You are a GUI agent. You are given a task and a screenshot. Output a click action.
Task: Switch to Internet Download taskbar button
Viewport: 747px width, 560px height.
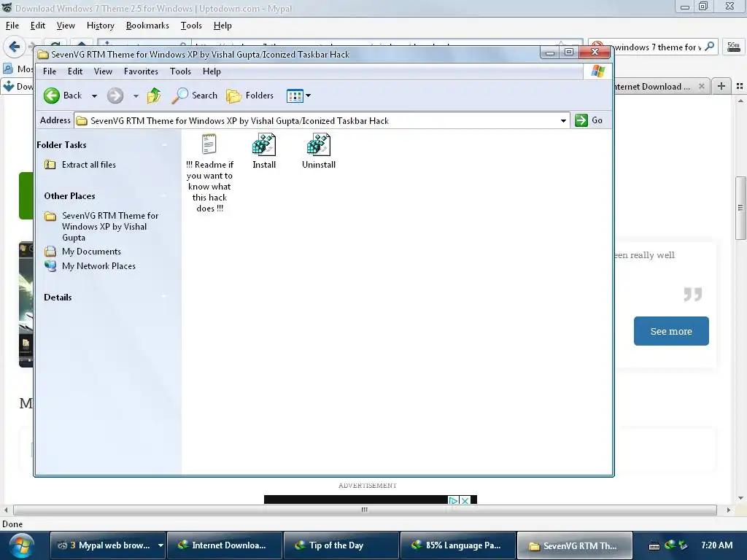[225, 545]
